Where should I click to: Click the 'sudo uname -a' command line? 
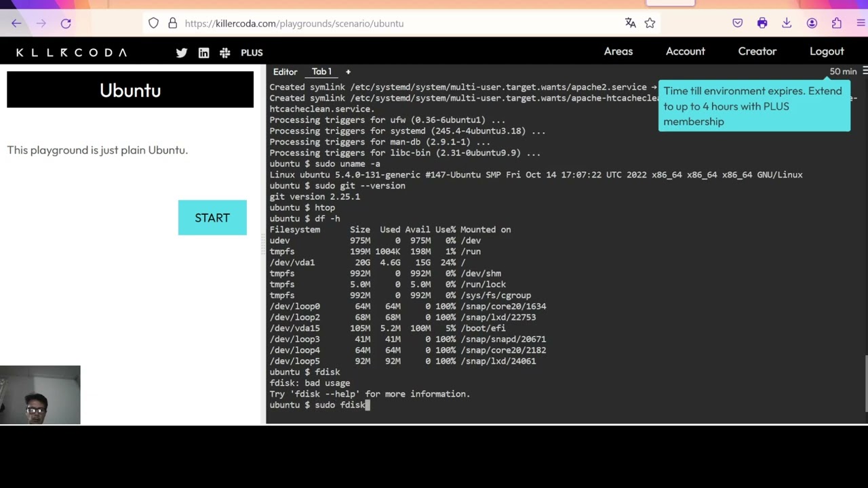(x=325, y=164)
